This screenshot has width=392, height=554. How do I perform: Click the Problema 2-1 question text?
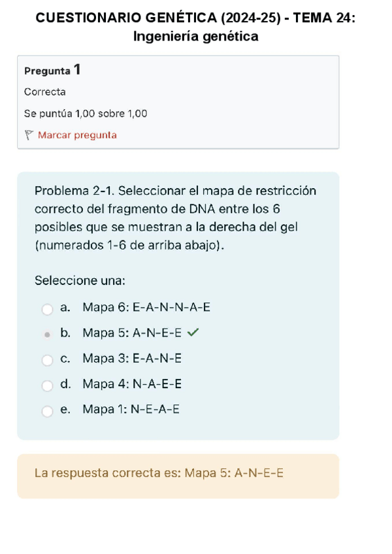pos(175,218)
